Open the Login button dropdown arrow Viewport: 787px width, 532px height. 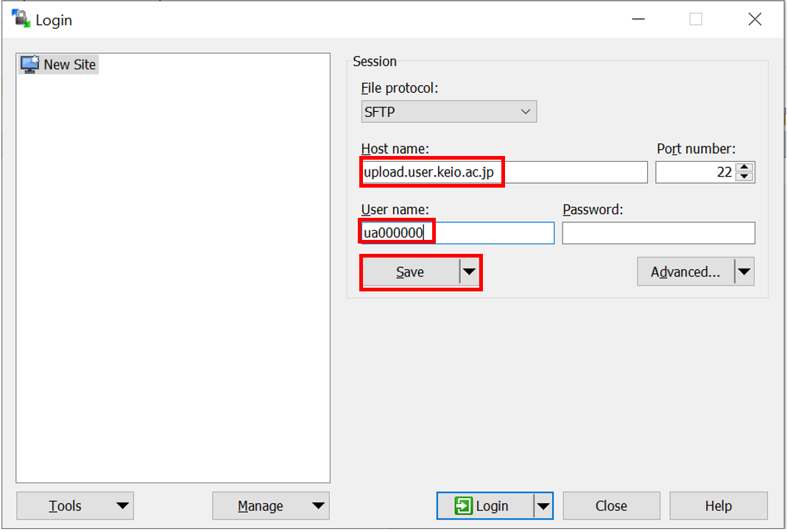point(543,506)
